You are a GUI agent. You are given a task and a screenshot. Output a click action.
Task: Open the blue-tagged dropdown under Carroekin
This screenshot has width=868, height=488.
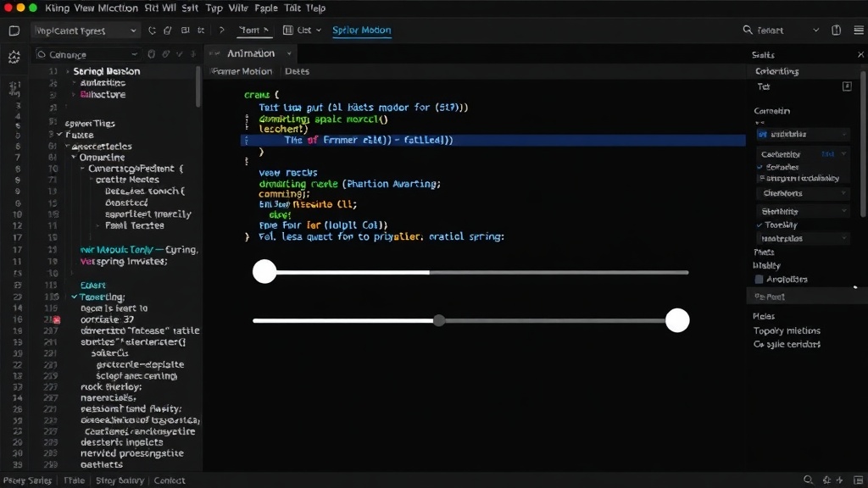point(803,134)
